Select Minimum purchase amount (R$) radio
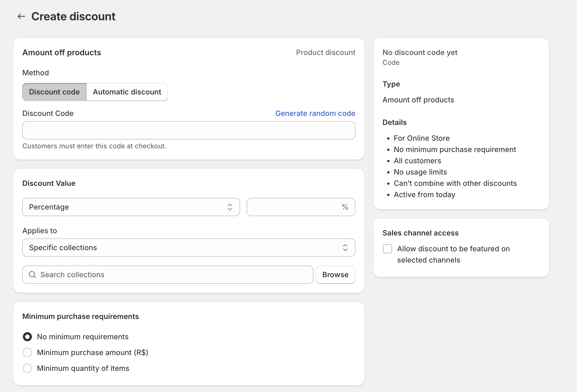 point(27,353)
